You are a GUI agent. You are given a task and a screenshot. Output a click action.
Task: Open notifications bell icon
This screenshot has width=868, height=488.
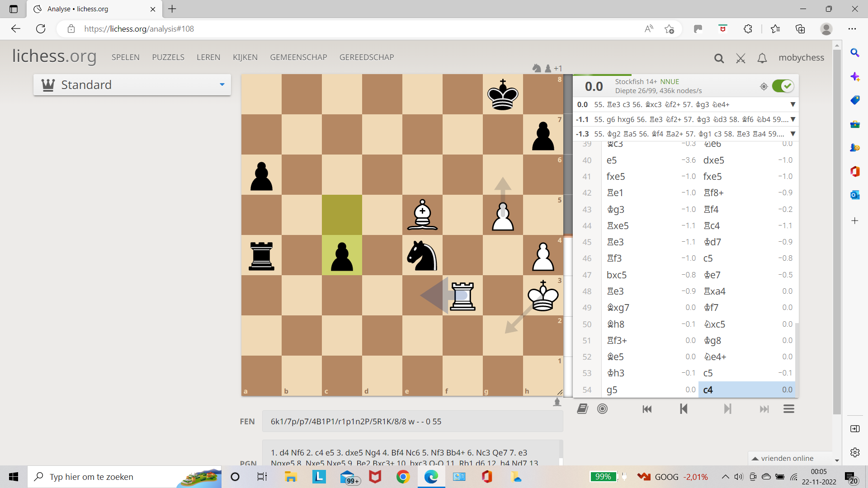762,58
